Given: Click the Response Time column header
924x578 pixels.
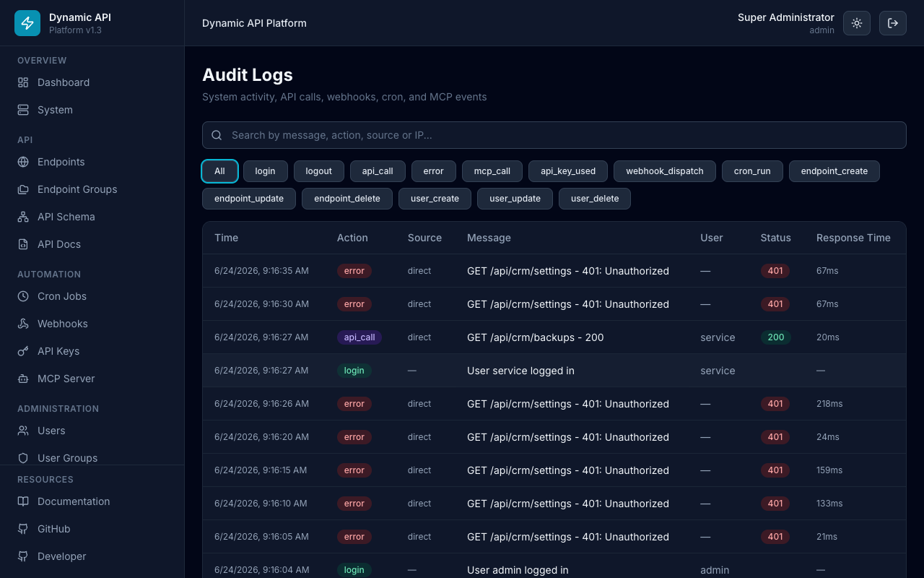Looking at the screenshot, I should tap(853, 238).
